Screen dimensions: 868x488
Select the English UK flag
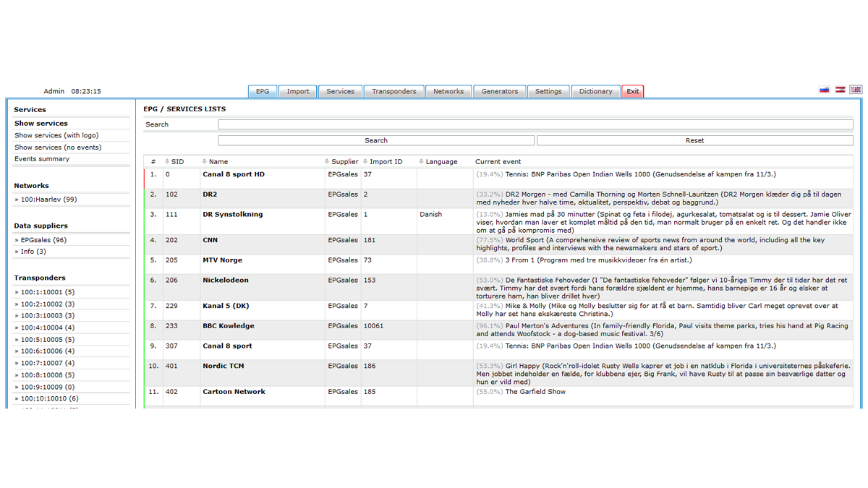point(856,90)
